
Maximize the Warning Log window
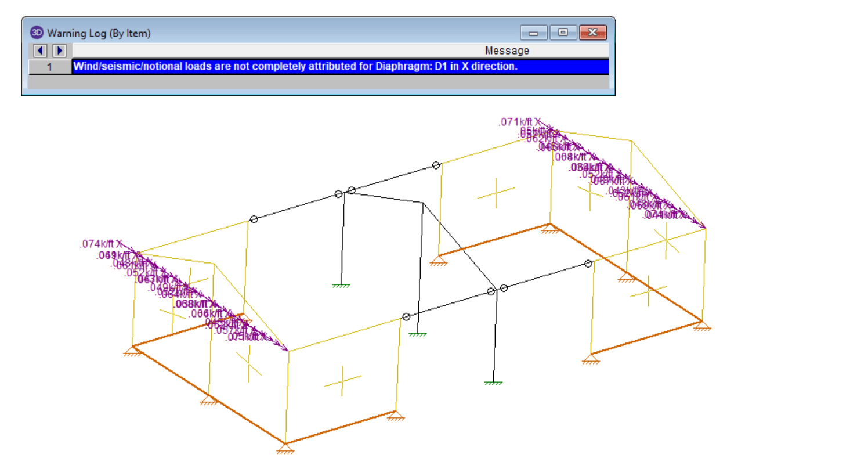click(563, 33)
